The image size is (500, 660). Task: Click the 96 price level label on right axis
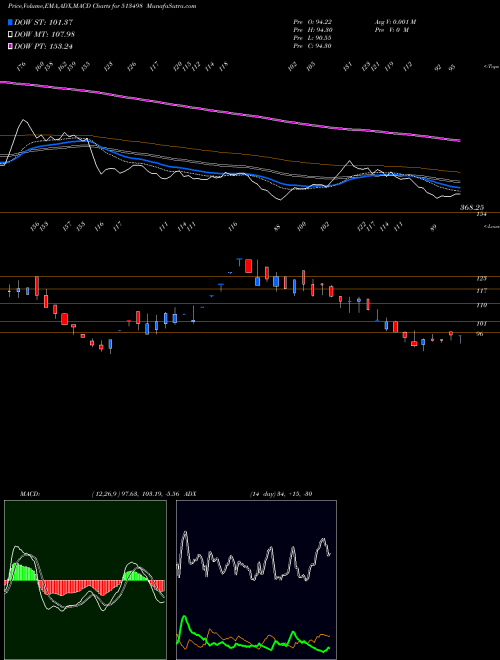point(481,334)
